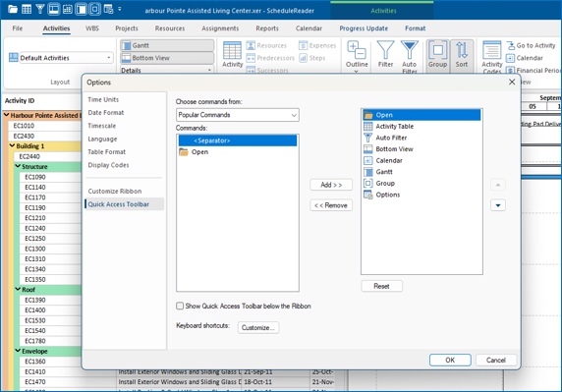Select Customize Ribbon in Options sidebar
Viewport: 562px width, 392px height.
click(x=115, y=192)
